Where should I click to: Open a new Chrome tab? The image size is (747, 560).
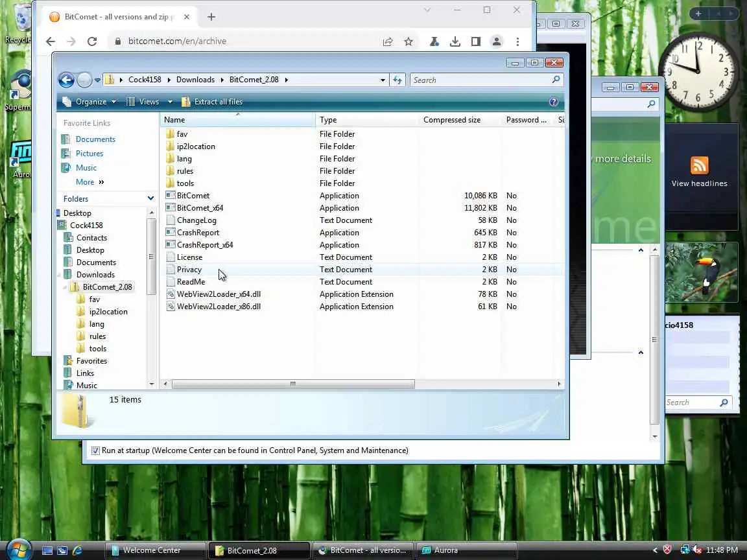[211, 17]
